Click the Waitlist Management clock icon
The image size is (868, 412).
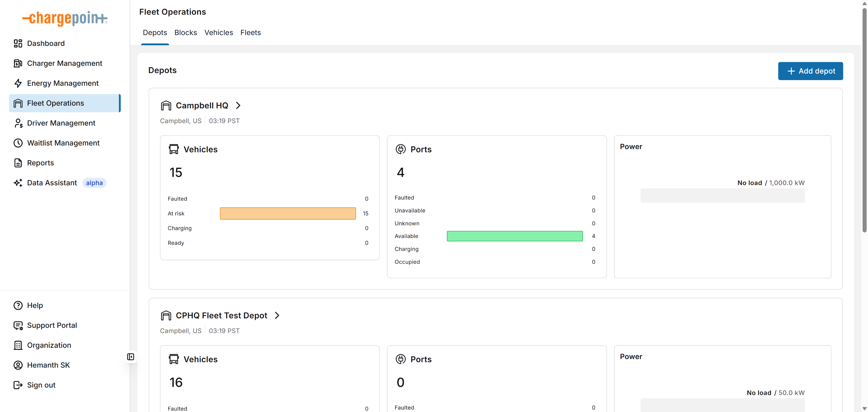[18, 143]
